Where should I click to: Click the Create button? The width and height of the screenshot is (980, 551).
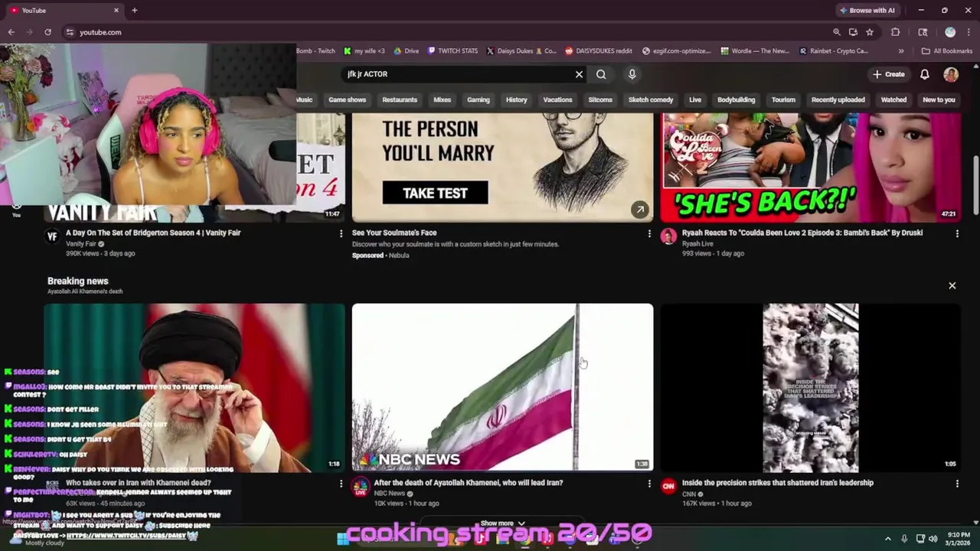click(x=888, y=74)
